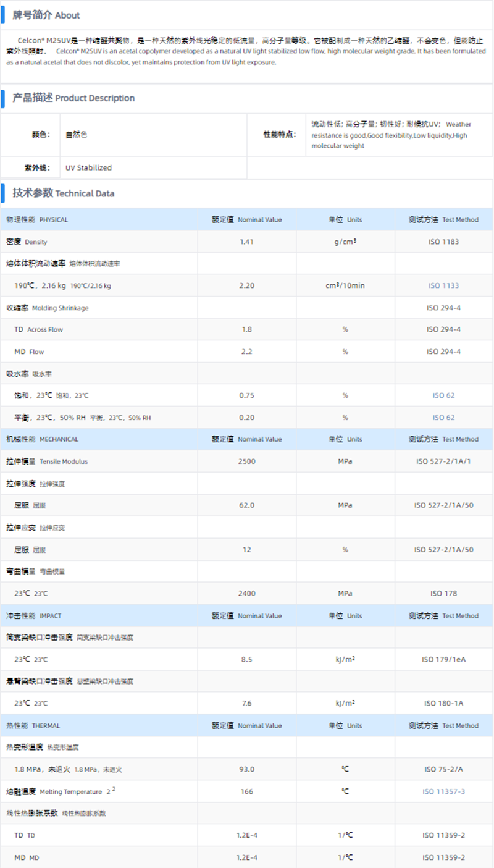The width and height of the screenshot is (494, 868).
Task: Click the 自然色 color value cell
Action: [78, 134]
